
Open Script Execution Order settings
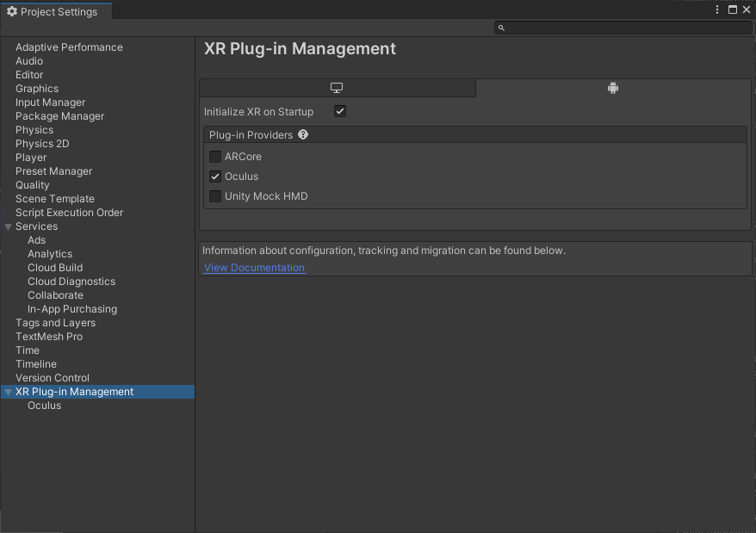69,212
